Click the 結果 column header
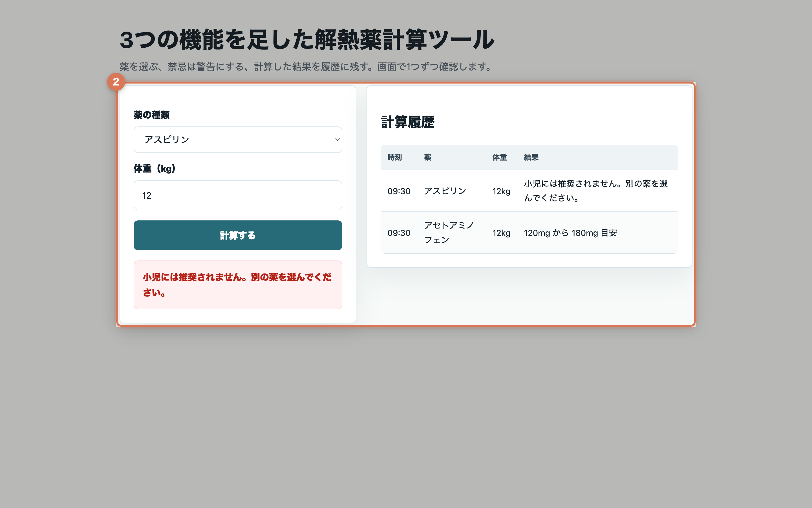 tap(531, 157)
